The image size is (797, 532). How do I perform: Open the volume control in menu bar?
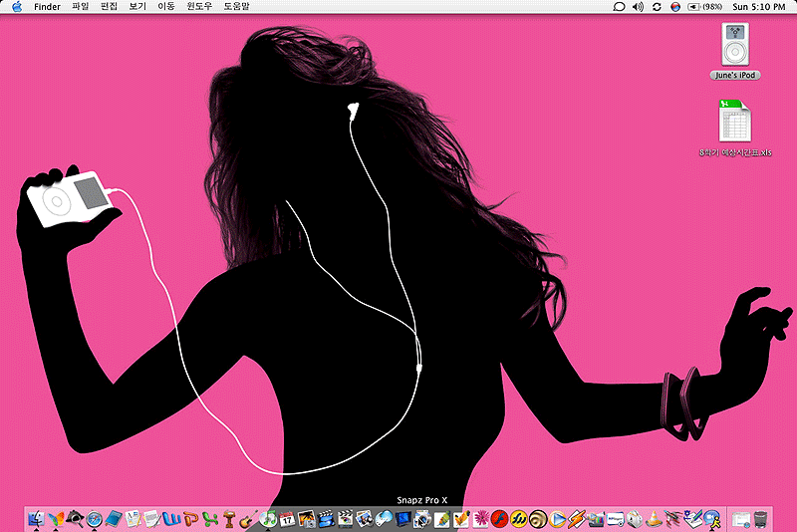click(x=638, y=7)
